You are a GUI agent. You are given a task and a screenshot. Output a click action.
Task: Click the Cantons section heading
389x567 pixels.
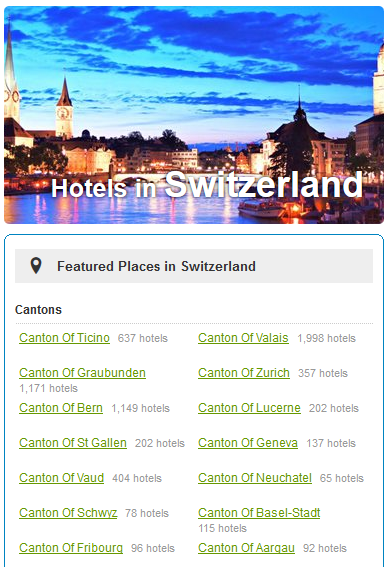point(38,310)
